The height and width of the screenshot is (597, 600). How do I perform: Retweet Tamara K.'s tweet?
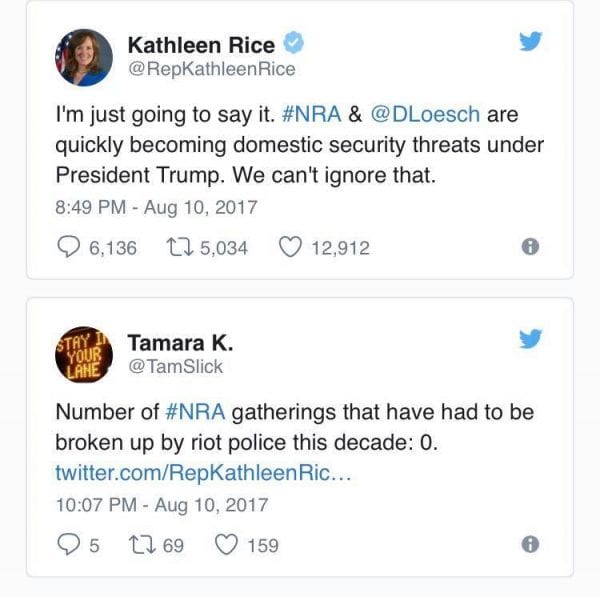tap(140, 545)
